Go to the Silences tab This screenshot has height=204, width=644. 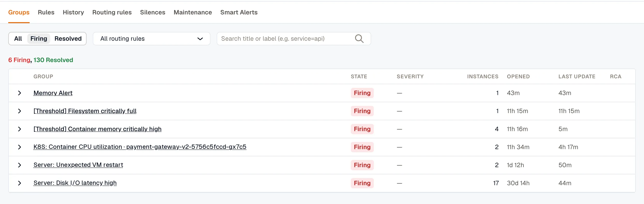pyautogui.click(x=153, y=12)
